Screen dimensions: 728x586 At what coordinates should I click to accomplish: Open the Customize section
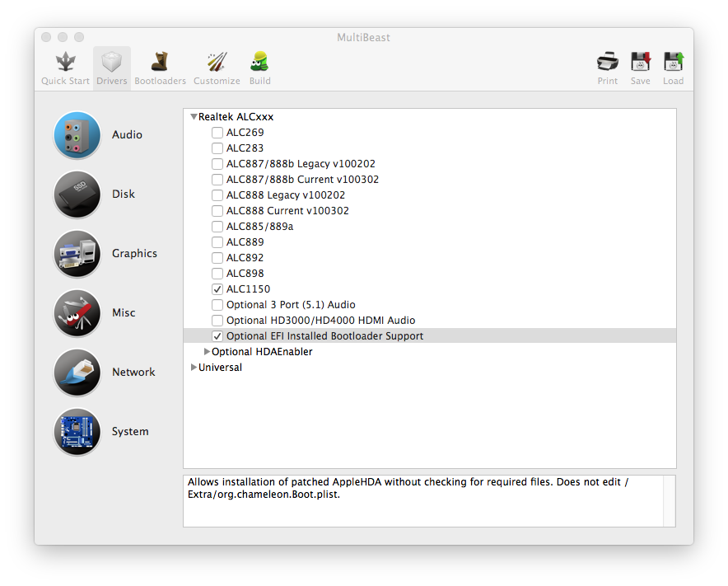click(217, 68)
